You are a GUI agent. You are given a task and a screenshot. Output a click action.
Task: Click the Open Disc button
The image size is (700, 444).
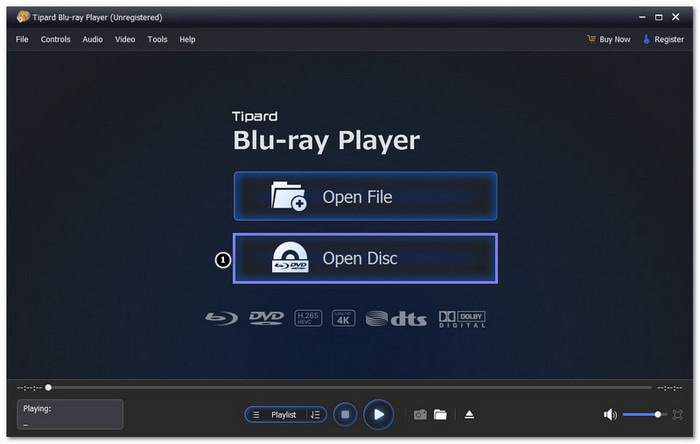click(x=365, y=259)
